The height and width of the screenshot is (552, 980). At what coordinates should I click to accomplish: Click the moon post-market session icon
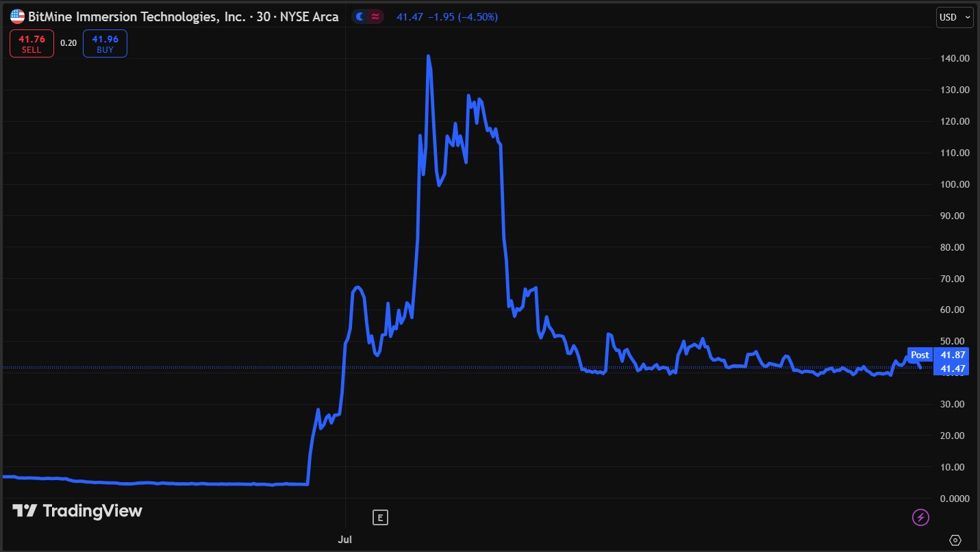pyautogui.click(x=360, y=16)
